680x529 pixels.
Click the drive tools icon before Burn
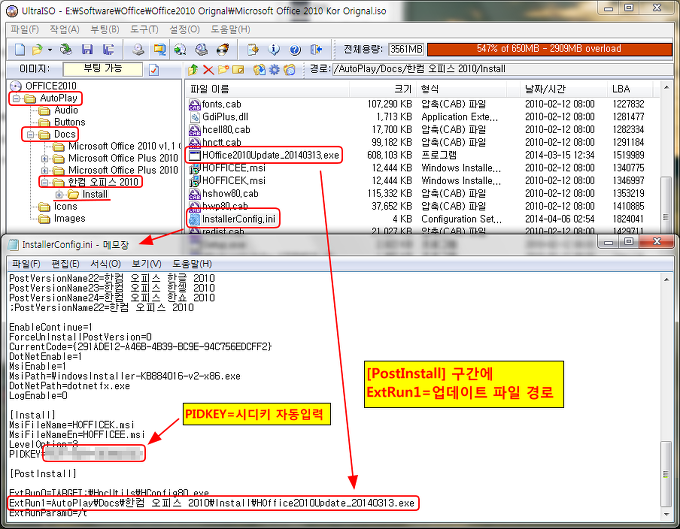[x=201, y=49]
